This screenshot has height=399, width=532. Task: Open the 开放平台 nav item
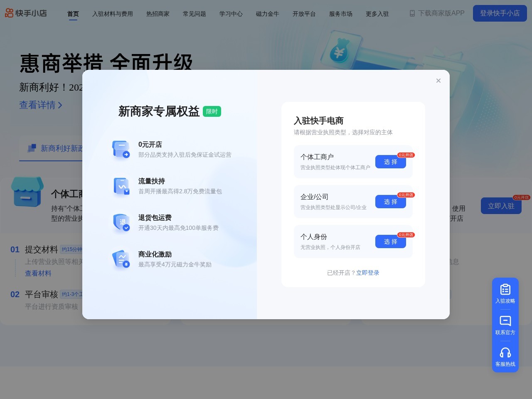tap(304, 14)
